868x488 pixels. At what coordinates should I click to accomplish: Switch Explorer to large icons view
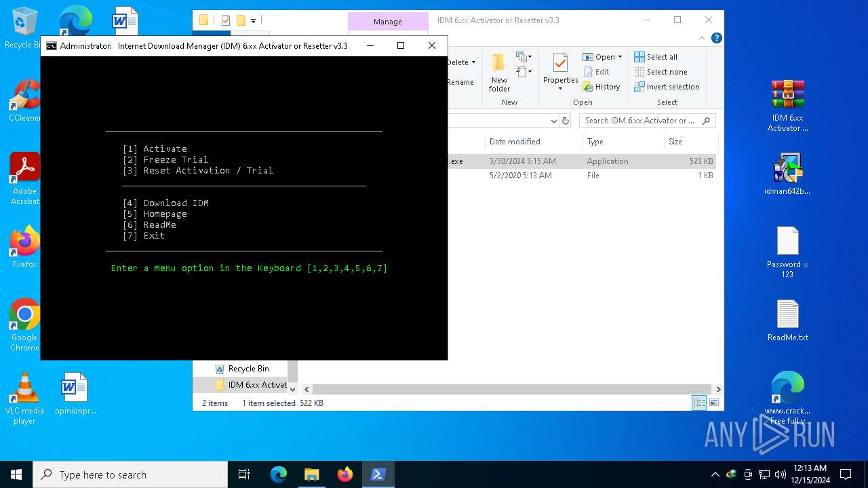[x=713, y=403]
